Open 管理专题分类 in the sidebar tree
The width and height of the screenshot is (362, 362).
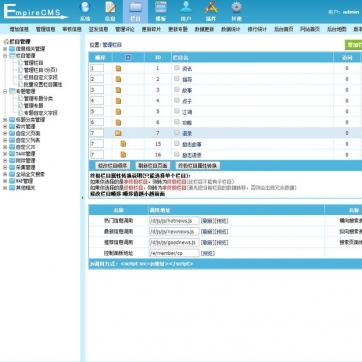pos(38,99)
